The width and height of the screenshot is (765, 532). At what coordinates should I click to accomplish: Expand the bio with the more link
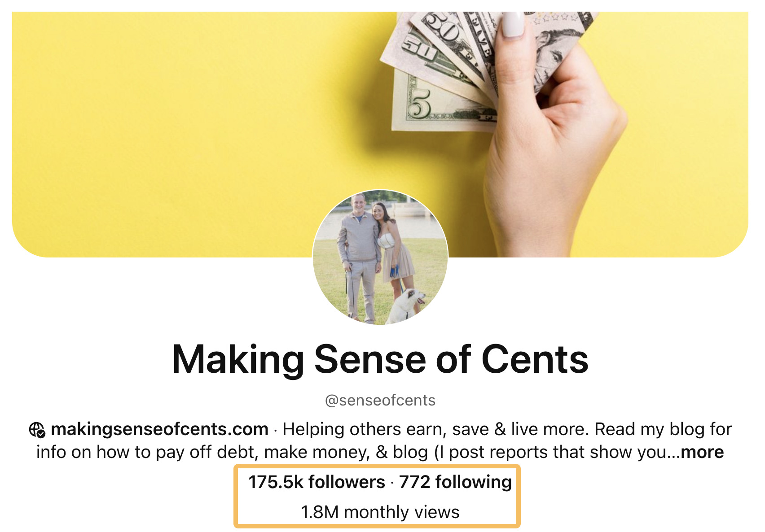coord(701,452)
